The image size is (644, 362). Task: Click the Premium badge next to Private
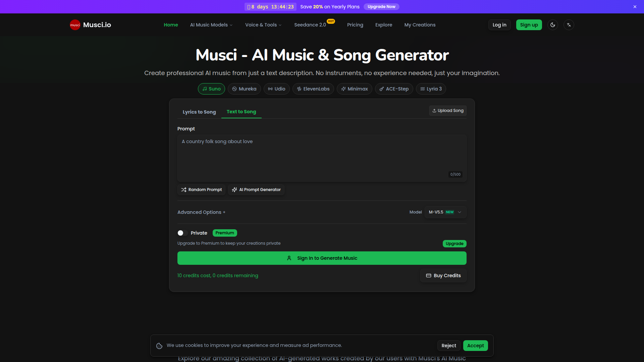tap(225, 233)
